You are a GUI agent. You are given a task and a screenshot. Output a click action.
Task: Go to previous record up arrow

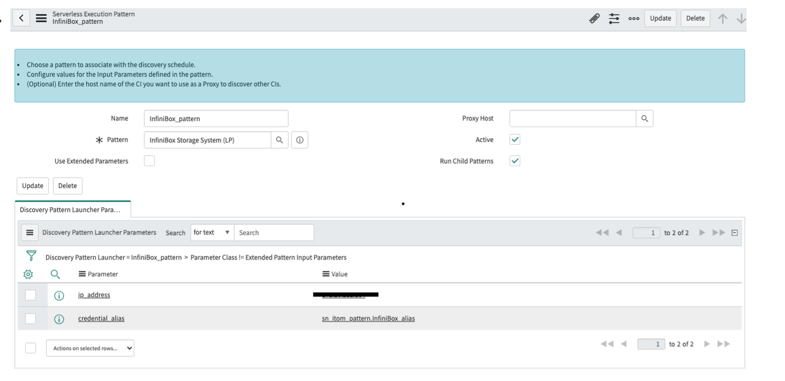point(722,19)
